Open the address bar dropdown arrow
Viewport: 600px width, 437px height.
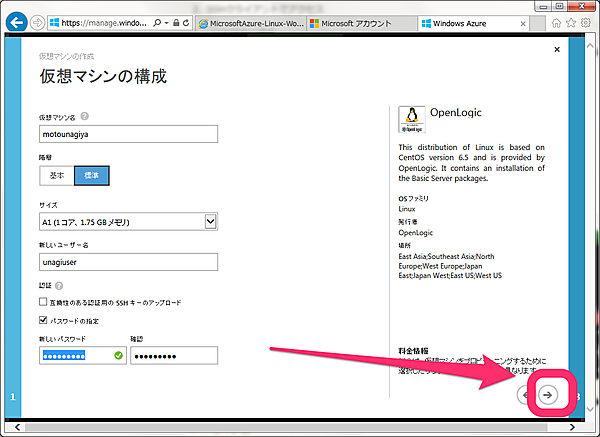coord(166,23)
